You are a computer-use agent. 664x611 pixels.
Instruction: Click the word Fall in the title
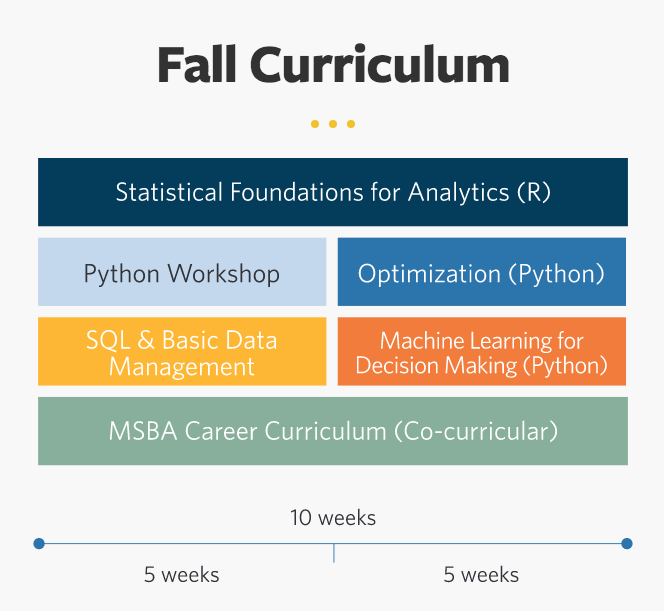196,64
